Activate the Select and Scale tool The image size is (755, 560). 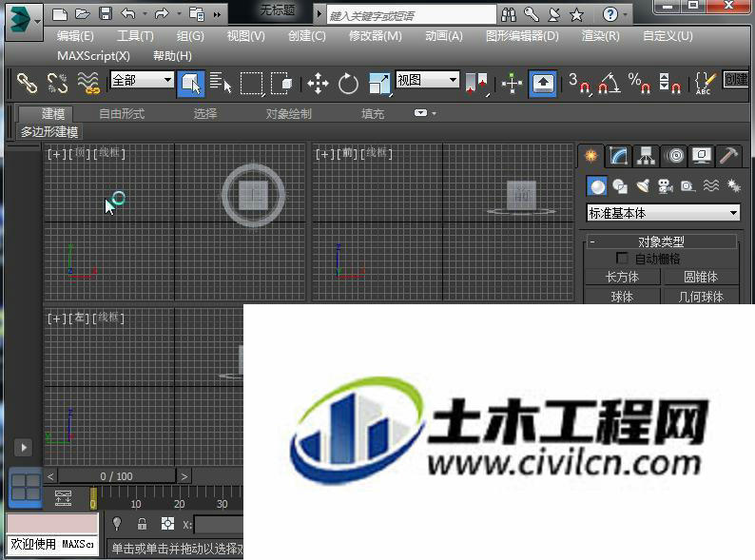click(379, 84)
